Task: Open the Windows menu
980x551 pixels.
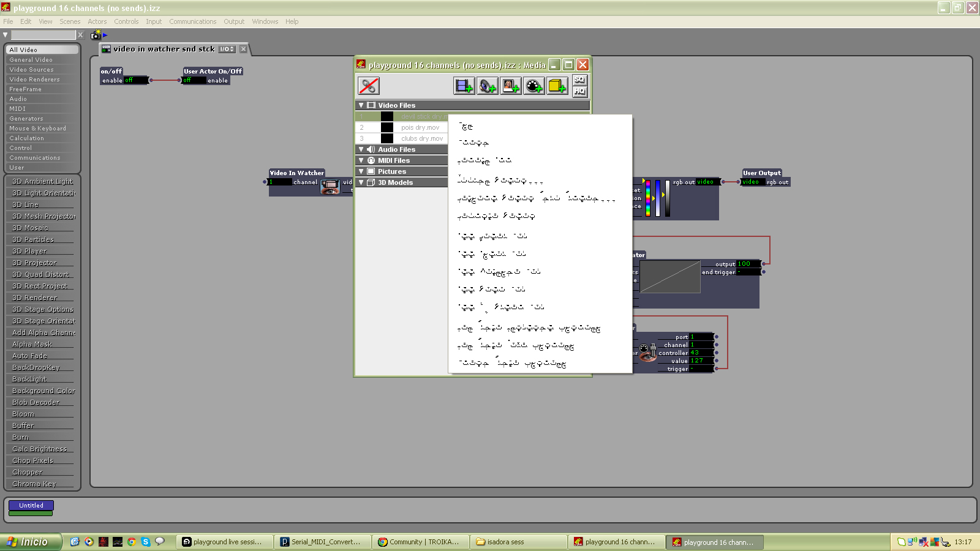Action: (x=265, y=21)
